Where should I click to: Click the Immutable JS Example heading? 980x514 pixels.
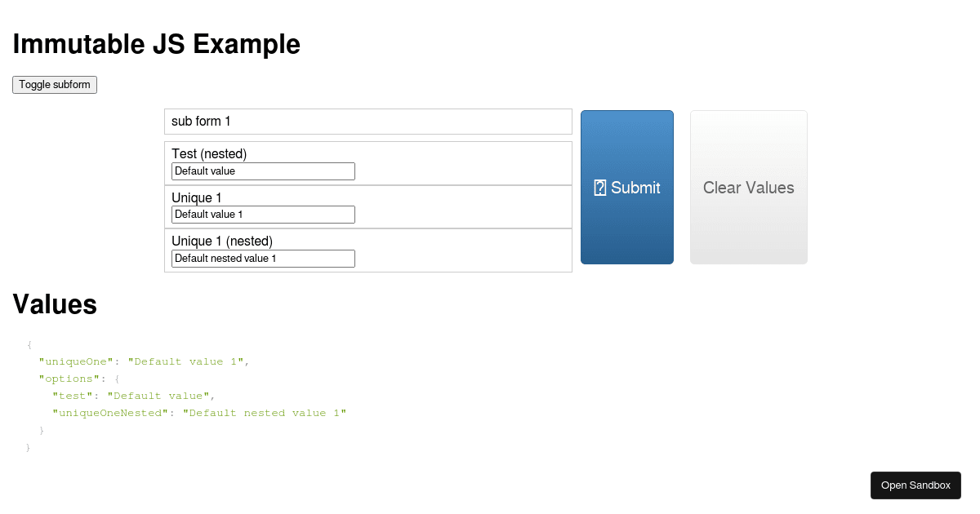(x=156, y=44)
